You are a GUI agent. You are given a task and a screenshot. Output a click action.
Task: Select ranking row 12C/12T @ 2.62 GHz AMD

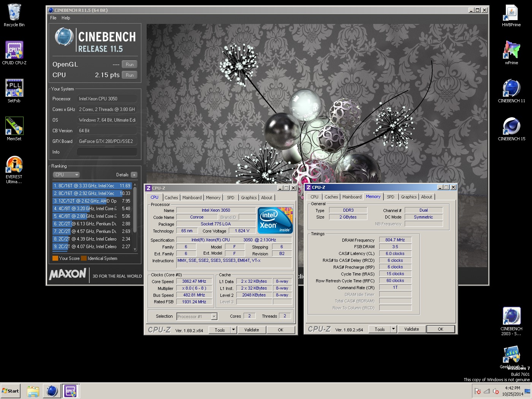92,201
